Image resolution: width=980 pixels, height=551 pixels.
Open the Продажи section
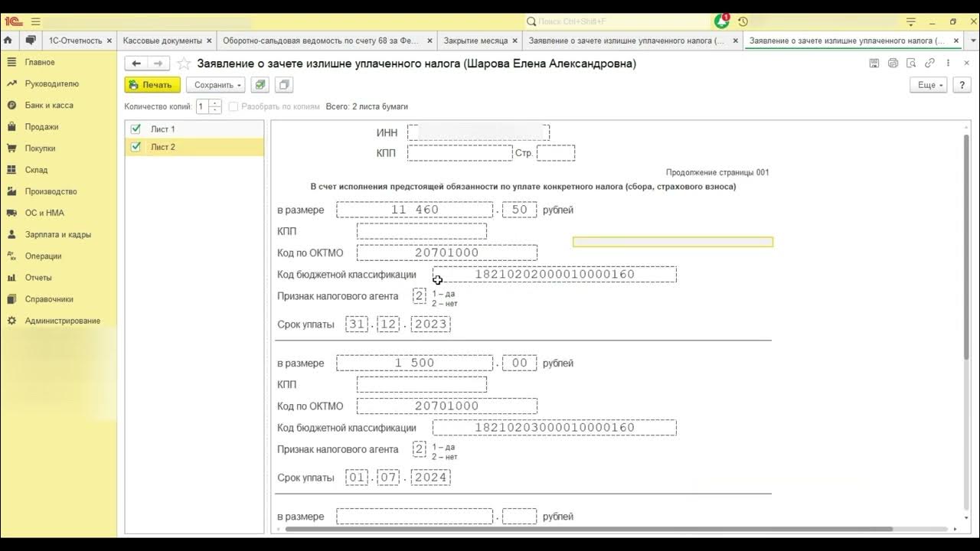coord(41,126)
